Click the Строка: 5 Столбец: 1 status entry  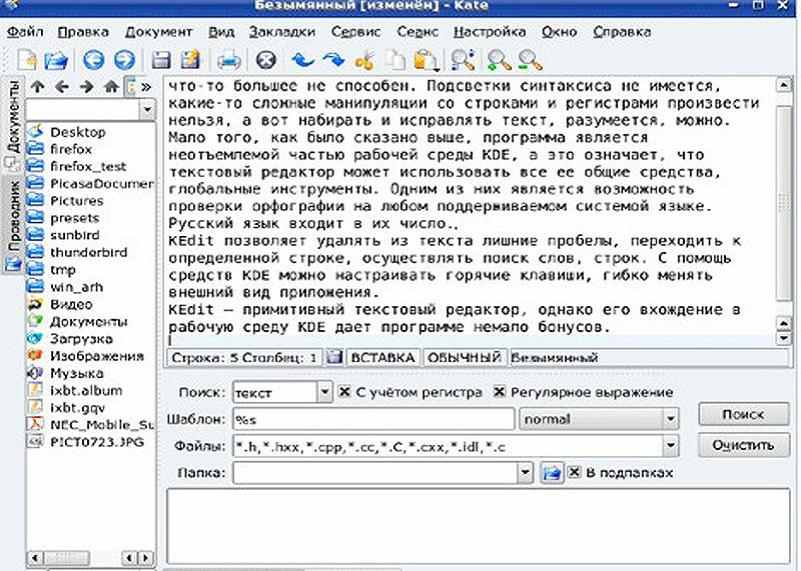pyautogui.click(x=244, y=358)
